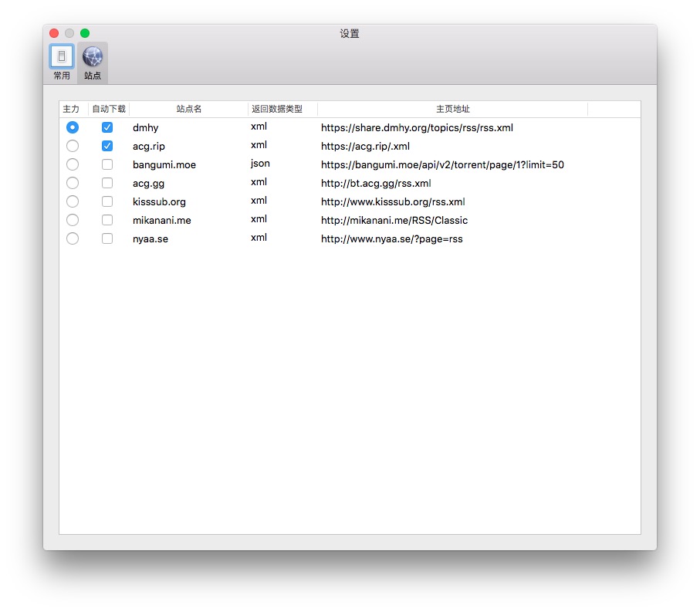Select site name mikanani.me

(x=161, y=221)
